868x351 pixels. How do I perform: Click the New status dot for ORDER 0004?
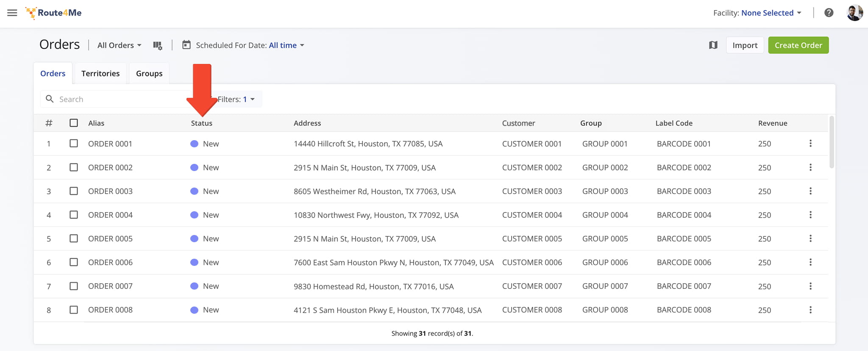click(x=194, y=215)
